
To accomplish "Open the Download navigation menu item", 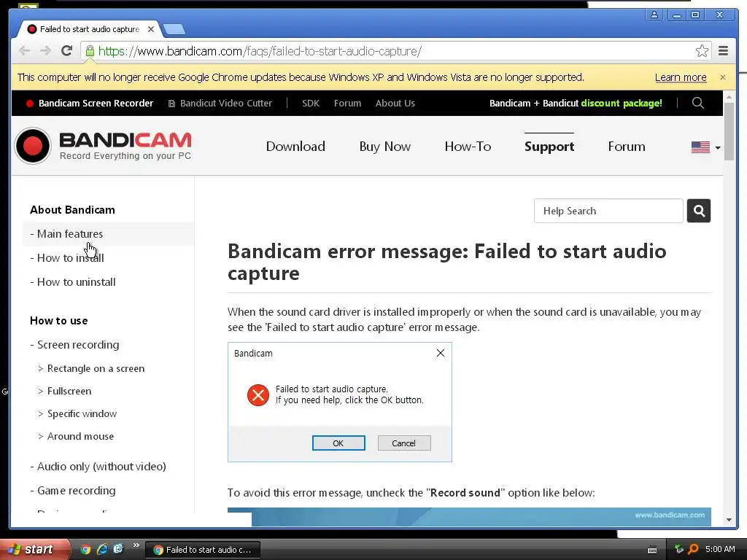I will click(x=295, y=147).
